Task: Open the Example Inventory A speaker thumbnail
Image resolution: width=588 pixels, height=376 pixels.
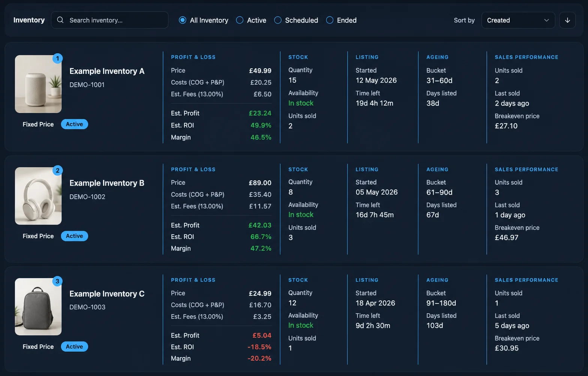Action: pos(38,84)
